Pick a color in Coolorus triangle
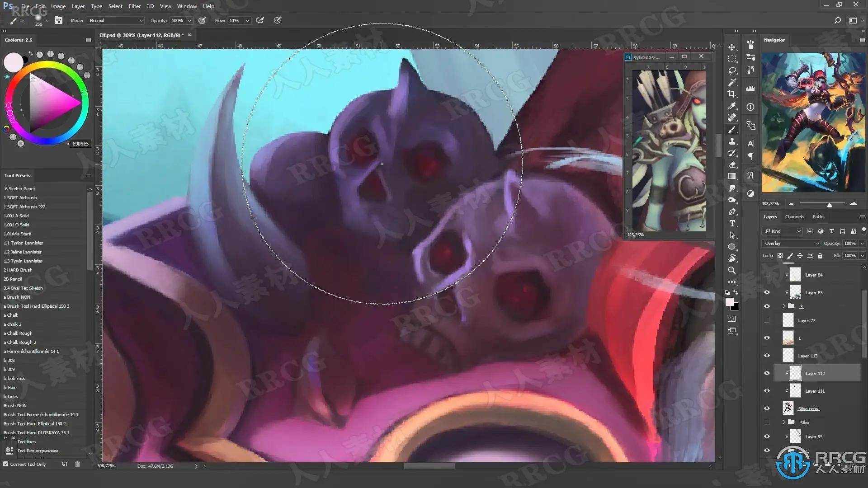Screen dimensions: 868x488 coord(52,104)
